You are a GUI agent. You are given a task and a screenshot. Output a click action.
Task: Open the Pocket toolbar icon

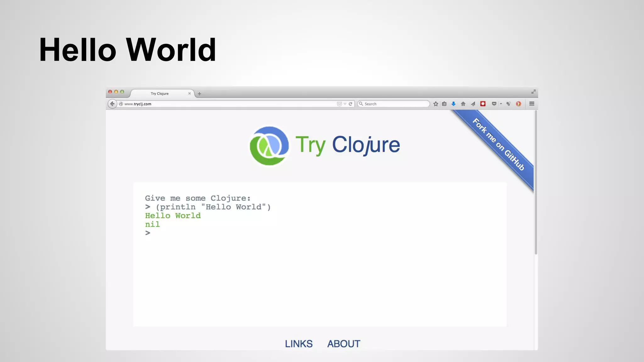(x=494, y=104)
